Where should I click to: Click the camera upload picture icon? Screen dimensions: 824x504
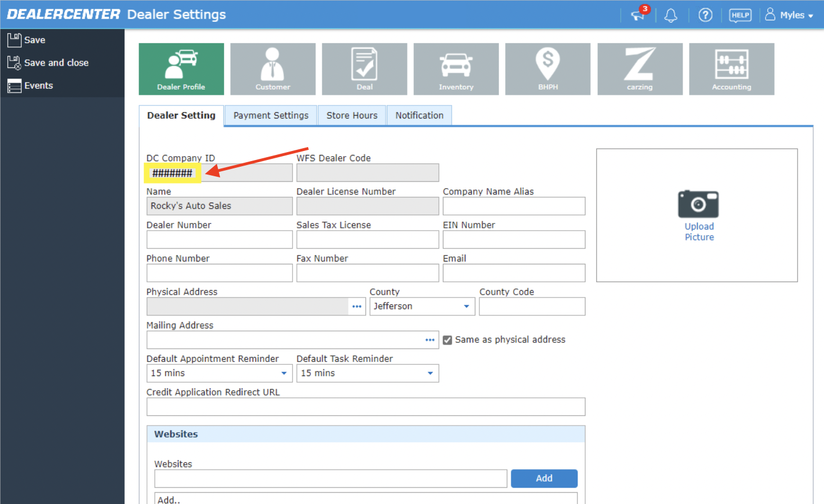698,204
